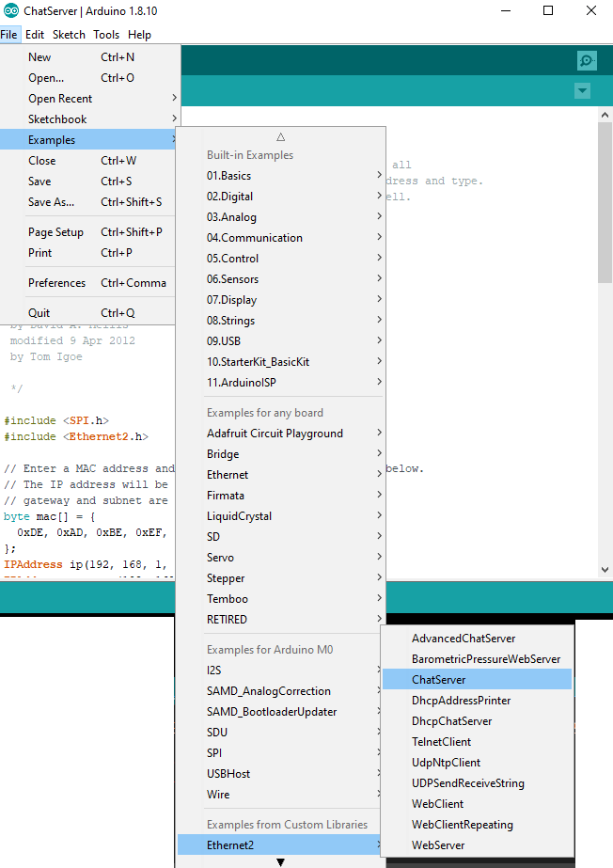The width and height of the screenshot is (613, 868).
Task: Open the Servo examples submenu
Action: (x=280, y=558)
